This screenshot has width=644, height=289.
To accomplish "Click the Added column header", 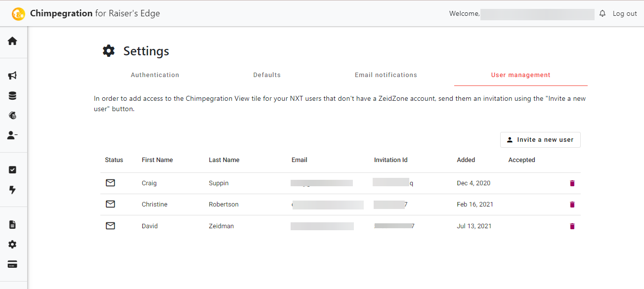I will (466, 160).
